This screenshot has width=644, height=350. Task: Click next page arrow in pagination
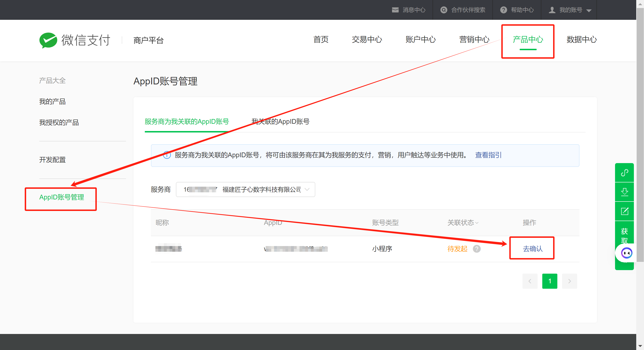tap(569, 281)
